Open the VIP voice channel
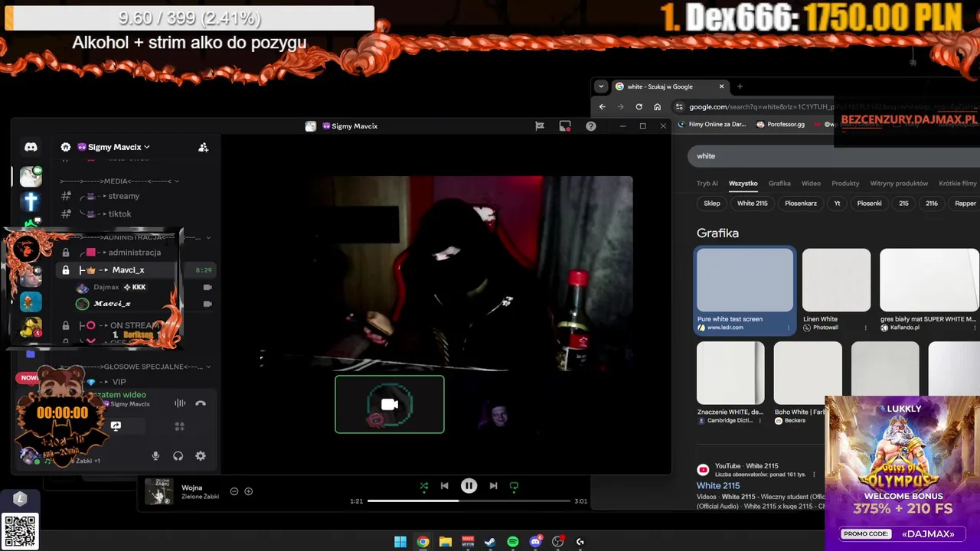 click(119, 382)
